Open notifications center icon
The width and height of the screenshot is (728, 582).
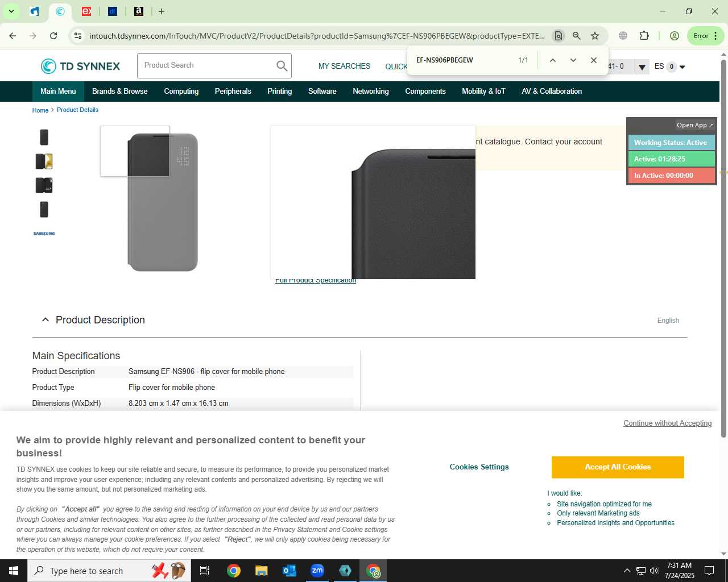pos(709,571)
